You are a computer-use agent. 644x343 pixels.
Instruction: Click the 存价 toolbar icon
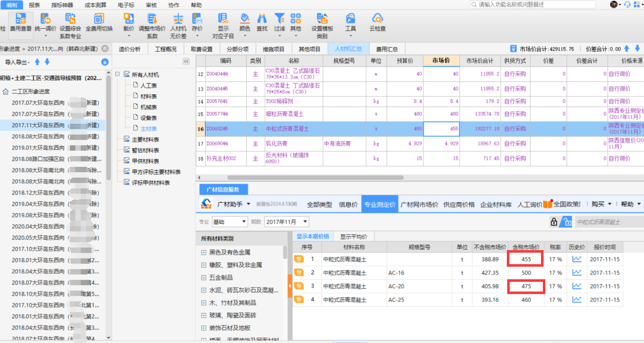197,25
